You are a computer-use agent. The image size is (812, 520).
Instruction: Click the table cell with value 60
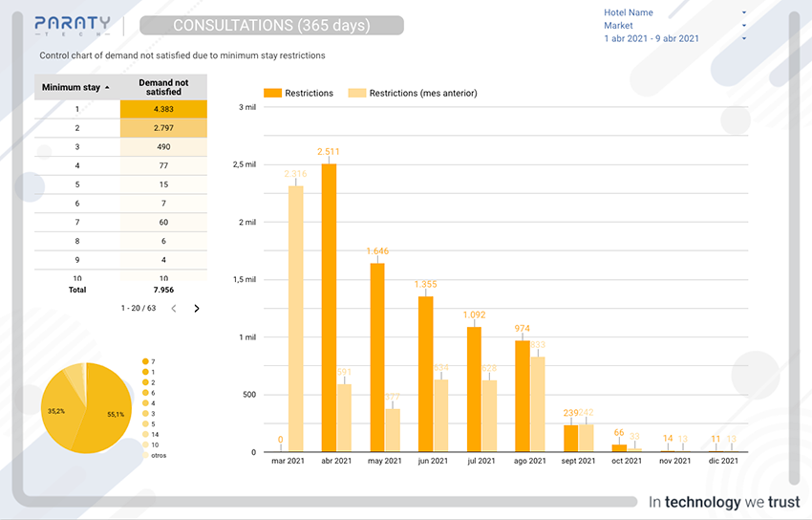pyautogui.click(x=163, y=222)
